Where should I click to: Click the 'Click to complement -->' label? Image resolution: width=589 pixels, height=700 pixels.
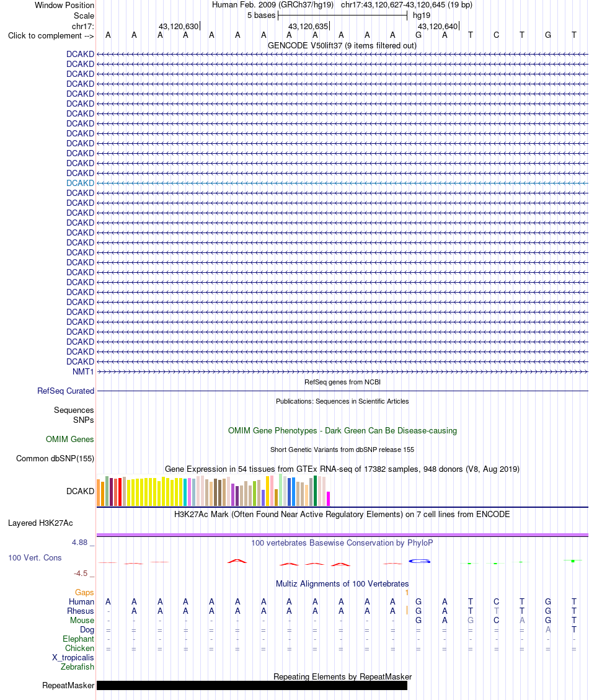point(51,36)
